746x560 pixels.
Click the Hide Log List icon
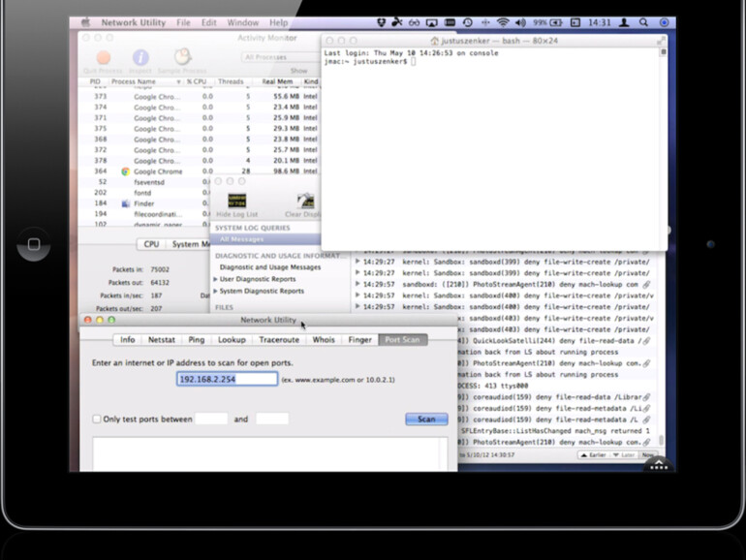pos(236,202)
